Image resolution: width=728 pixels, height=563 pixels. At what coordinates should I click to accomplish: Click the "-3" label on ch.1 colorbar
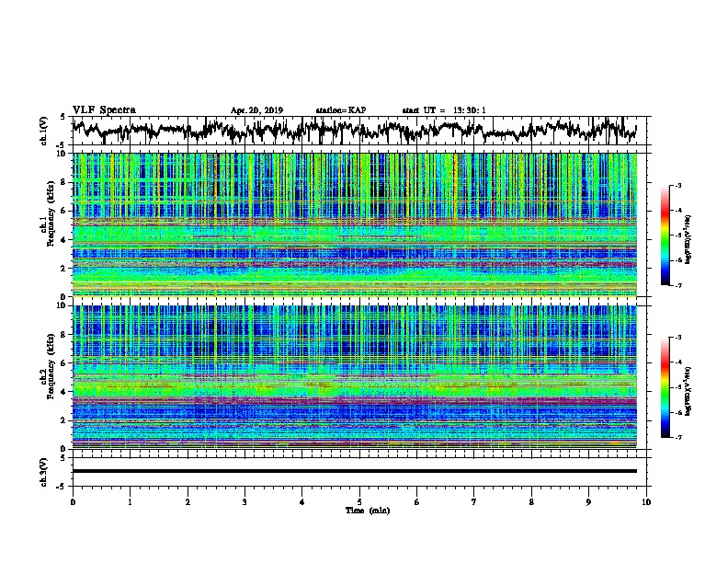[x=678, y=185]
